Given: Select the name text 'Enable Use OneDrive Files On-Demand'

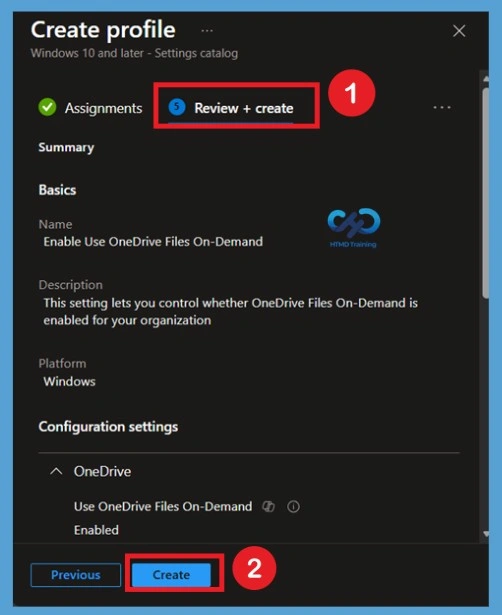Looking at the screenshot, I should (x=153, y=242).
